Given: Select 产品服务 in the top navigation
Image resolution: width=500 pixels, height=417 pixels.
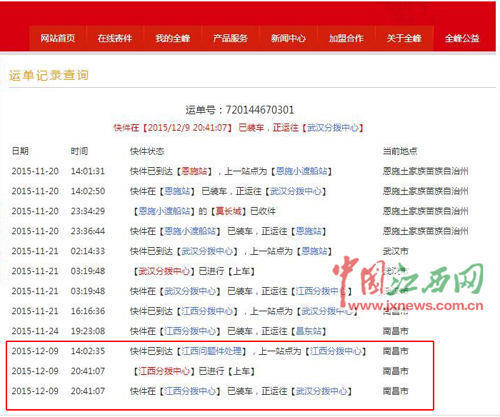Looking at the screenshot, I should 230,38.
